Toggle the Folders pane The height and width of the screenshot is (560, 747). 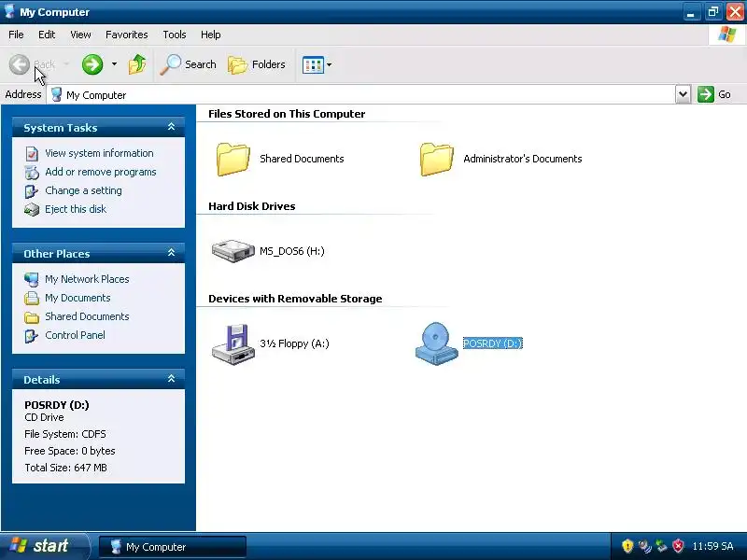pyautogui.click(x=256, y=64)
